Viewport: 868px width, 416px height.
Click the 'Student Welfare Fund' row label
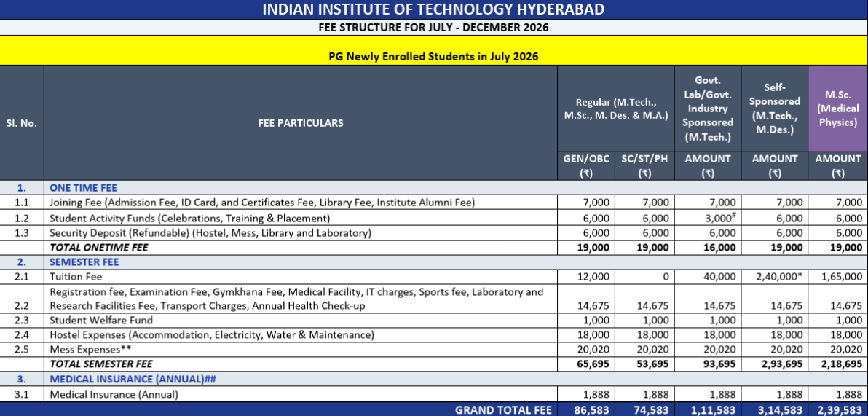point(101,320)
